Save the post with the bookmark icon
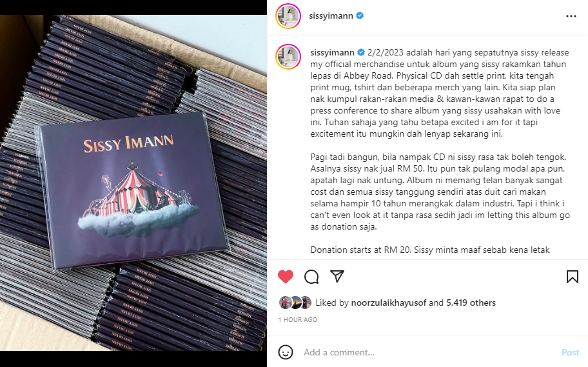This screenshot has width=588, height=367. (573, 277)
